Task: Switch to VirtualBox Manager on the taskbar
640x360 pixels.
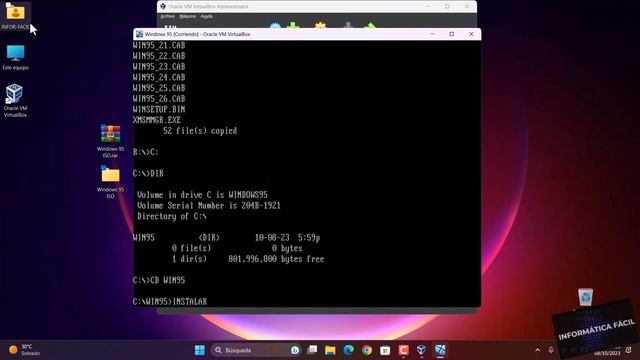Action: pos(421,350)
